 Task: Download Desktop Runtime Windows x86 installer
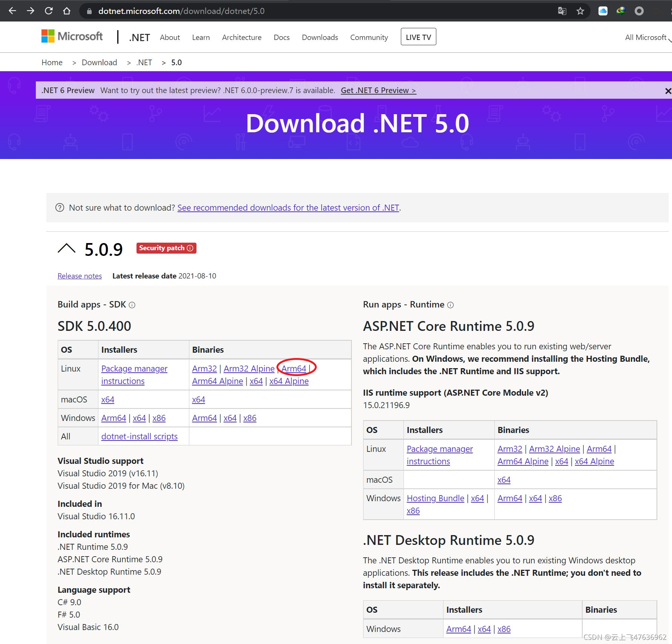[x=504, y=629]
